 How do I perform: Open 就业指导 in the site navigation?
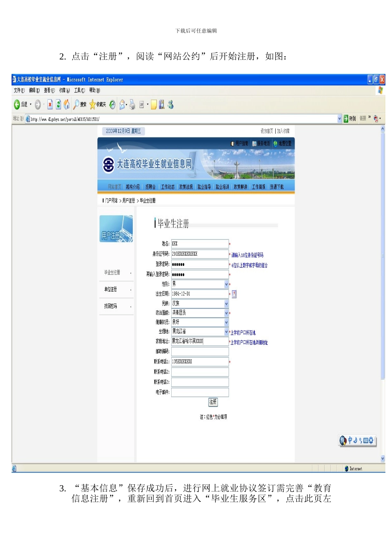[204, 187]
